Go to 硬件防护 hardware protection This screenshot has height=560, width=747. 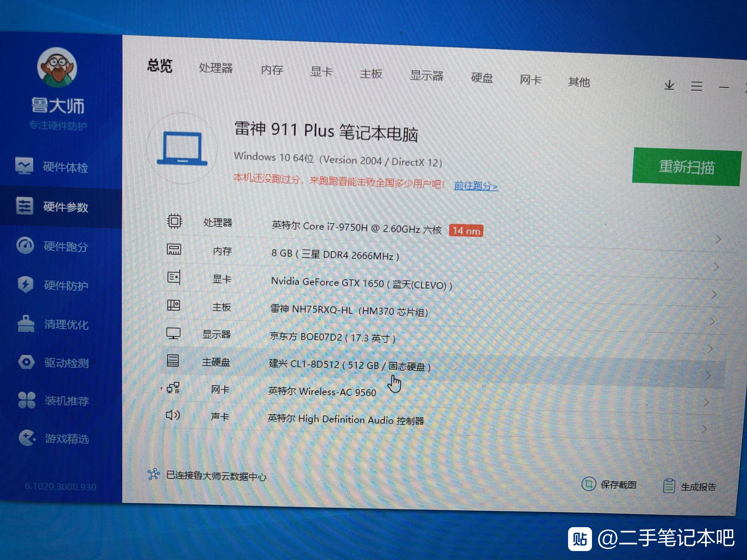pos(53,285)
